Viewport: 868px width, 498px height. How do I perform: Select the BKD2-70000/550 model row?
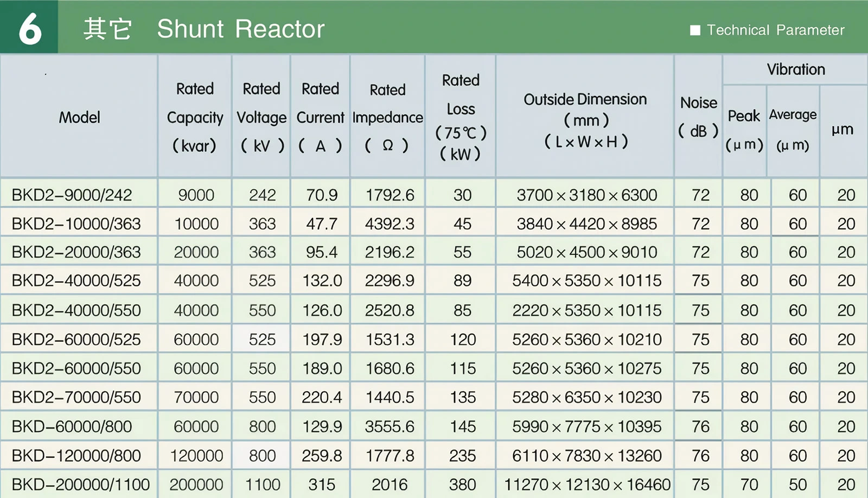[x=76, y=397]
